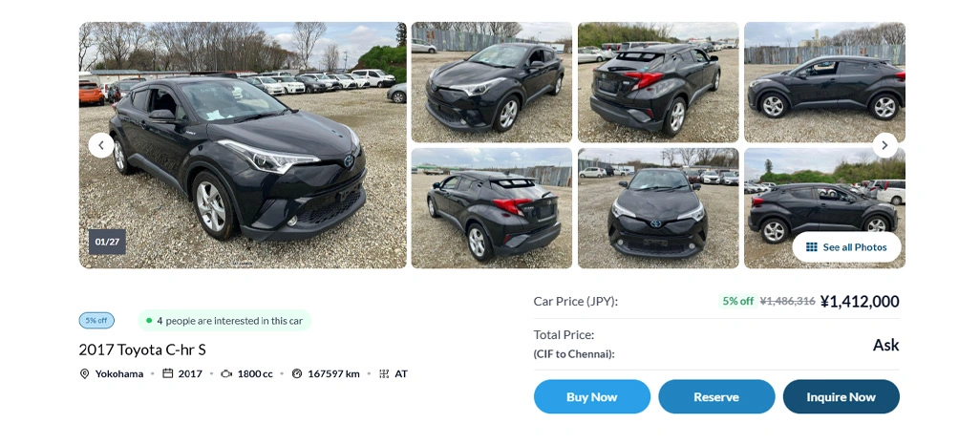Open the straight front view thumbnail
The height and width of the screenshot is (445, 980).
(657, 207)
